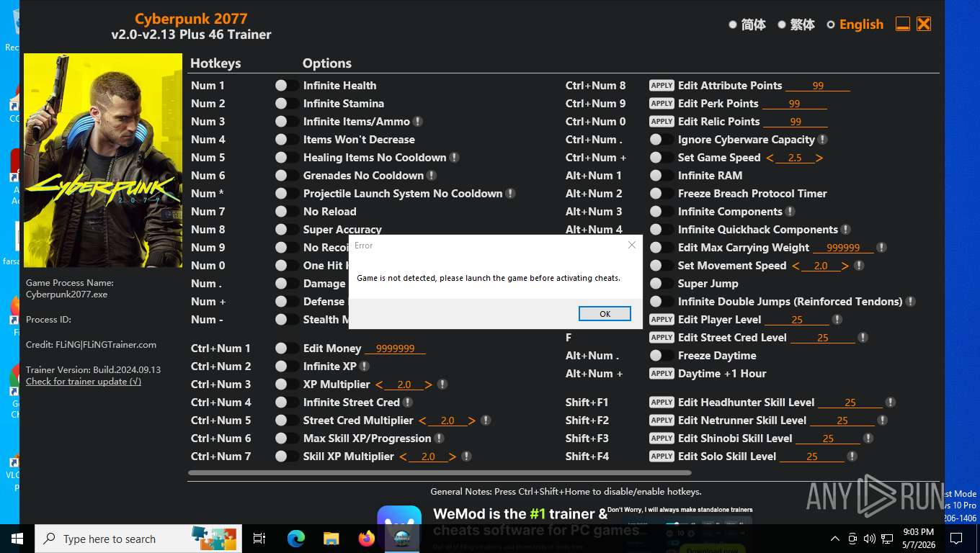Increase Set Game Speed value arrow

[x=819, y=158]
